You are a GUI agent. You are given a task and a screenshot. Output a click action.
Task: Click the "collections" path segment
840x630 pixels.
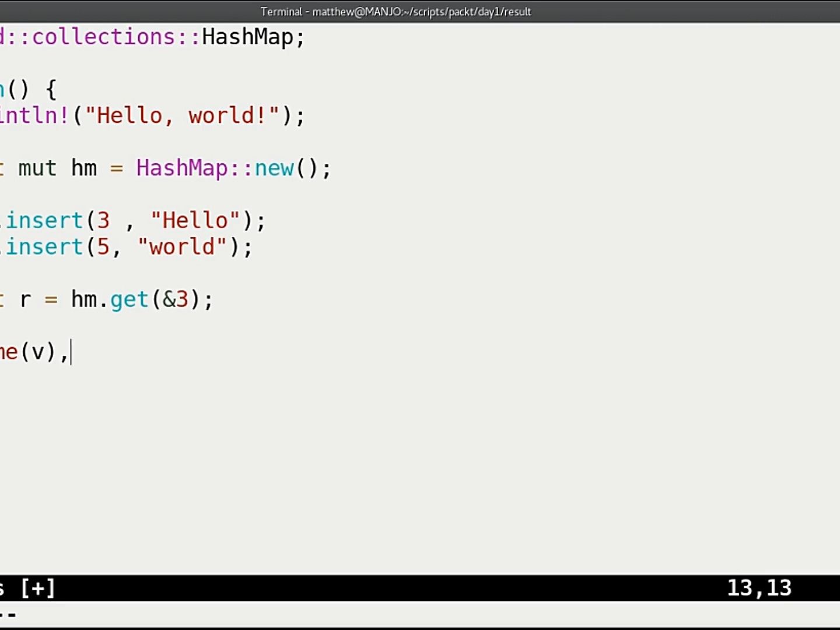point(103,37)
